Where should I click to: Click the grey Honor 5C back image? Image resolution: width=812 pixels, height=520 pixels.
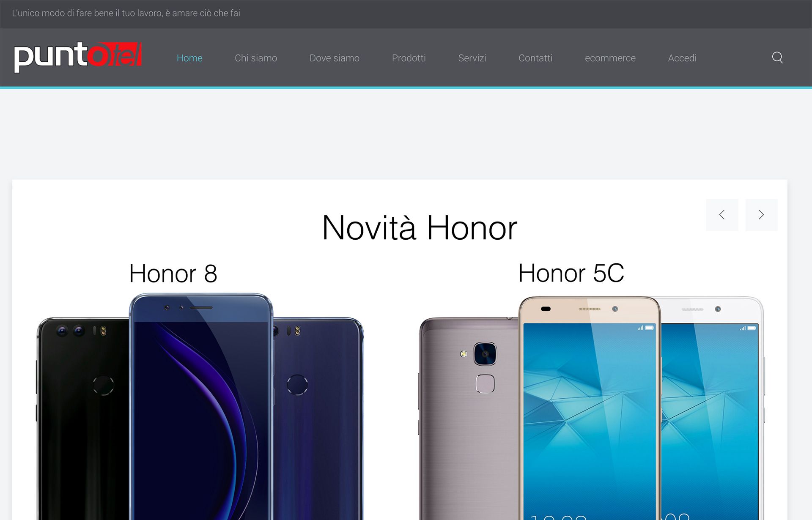click(x=469, y=419)
